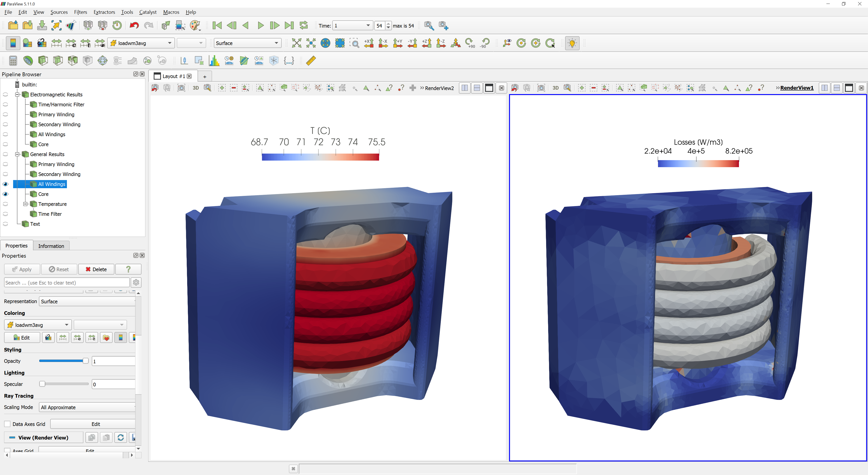
Task: Click the Reset Camera icon
Action: [296, 43]
